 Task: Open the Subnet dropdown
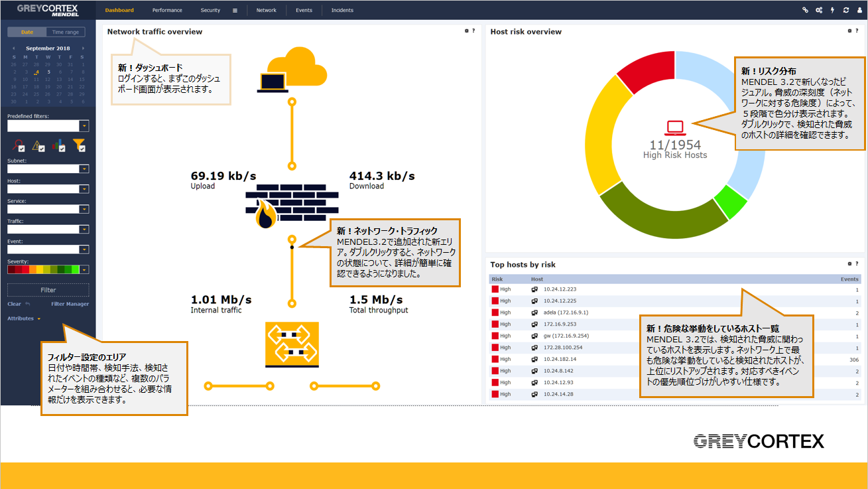point(84,169)
